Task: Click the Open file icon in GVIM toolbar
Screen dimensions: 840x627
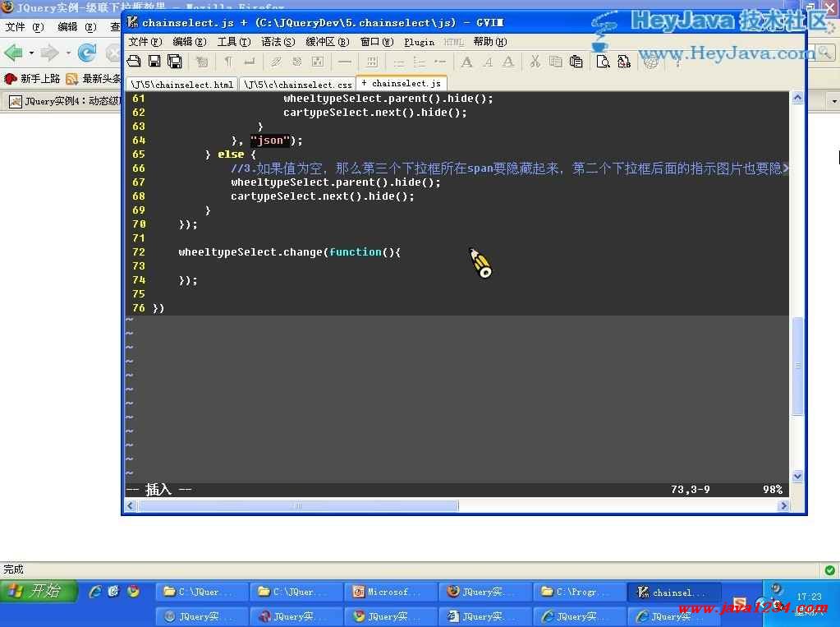Action: [134, 62]
